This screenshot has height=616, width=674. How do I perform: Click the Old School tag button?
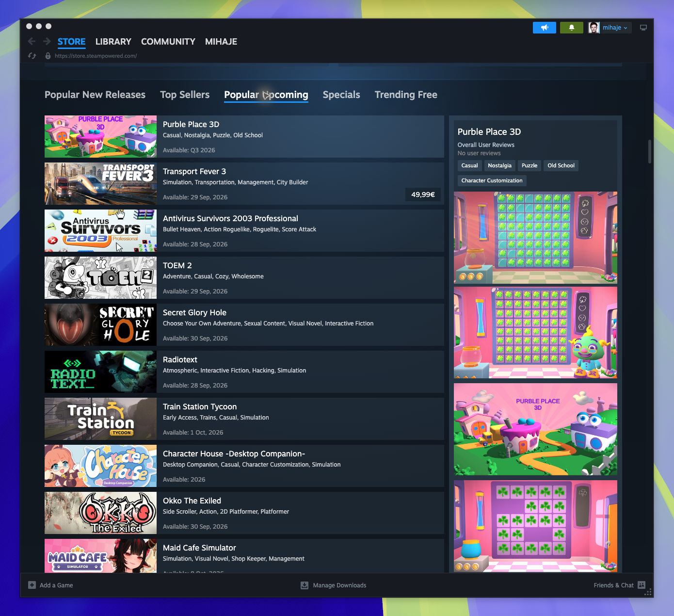[561, 165]
